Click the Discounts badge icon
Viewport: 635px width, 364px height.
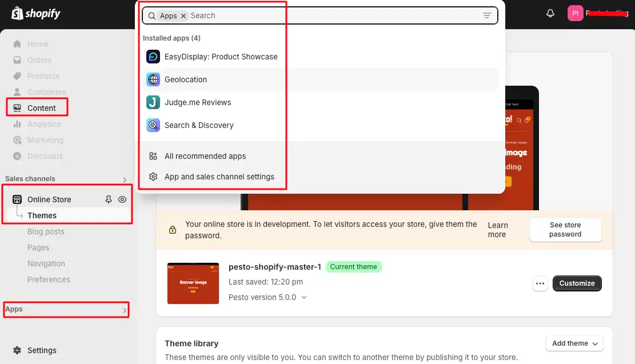click(17, 157)
